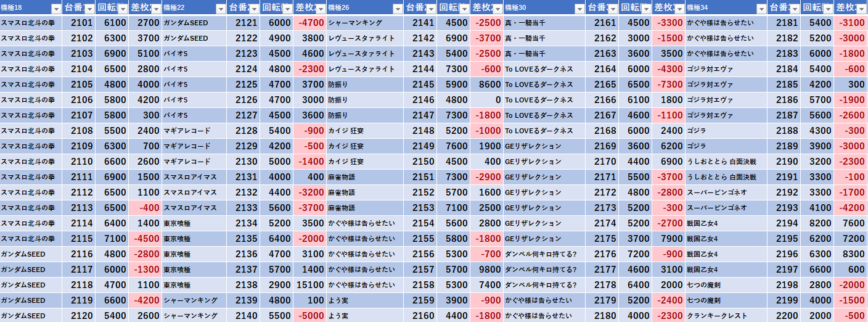Select マギアレコード cell in row 2129
868x322 pixels.
click(x=194, y=146)
